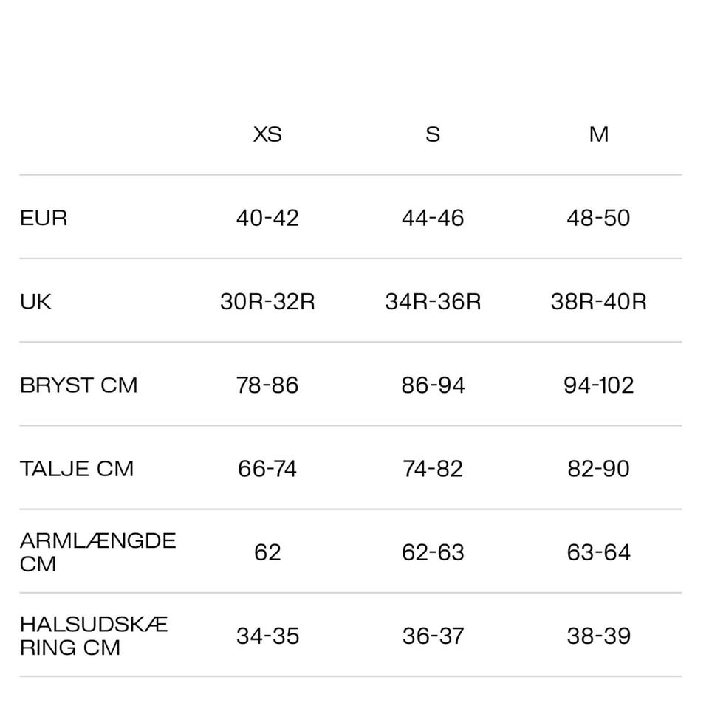Select EUR value 48-50 for M
709x728 pixels.
tap(598, 219)
